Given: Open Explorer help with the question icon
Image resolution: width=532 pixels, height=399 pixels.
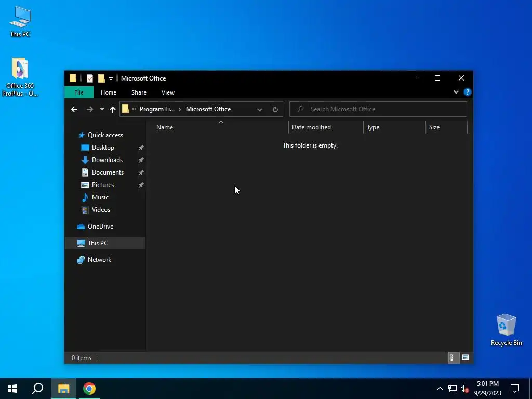Looking at the screenshot, I should 467,92.
